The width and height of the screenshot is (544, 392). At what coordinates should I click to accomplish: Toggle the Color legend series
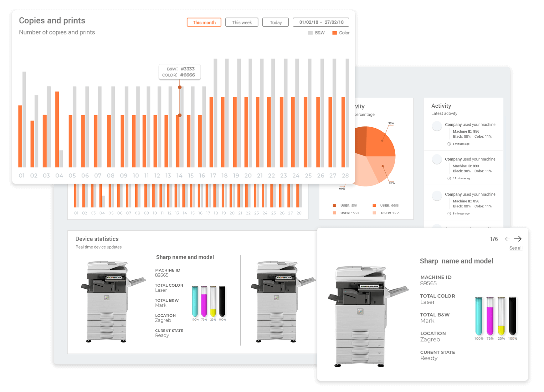(341, 33)
